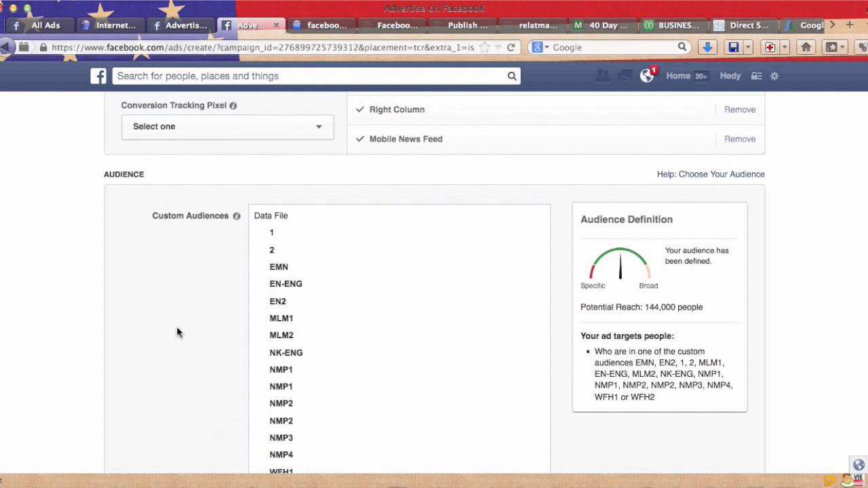Select custom audience 'NK-ENG'
Image resolution: width=868 pixels, height=488 pixels.
pos(286,353)
